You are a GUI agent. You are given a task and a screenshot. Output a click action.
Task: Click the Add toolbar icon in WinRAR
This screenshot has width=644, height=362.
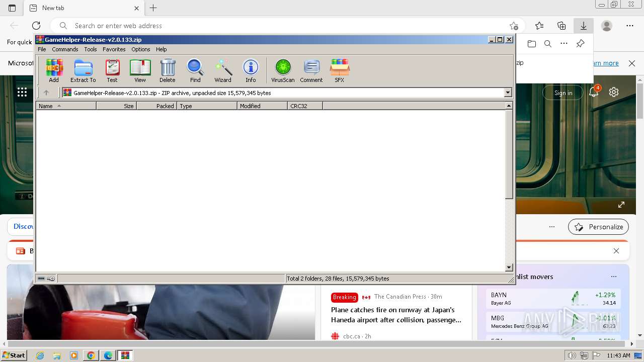(x=54, y=71)
